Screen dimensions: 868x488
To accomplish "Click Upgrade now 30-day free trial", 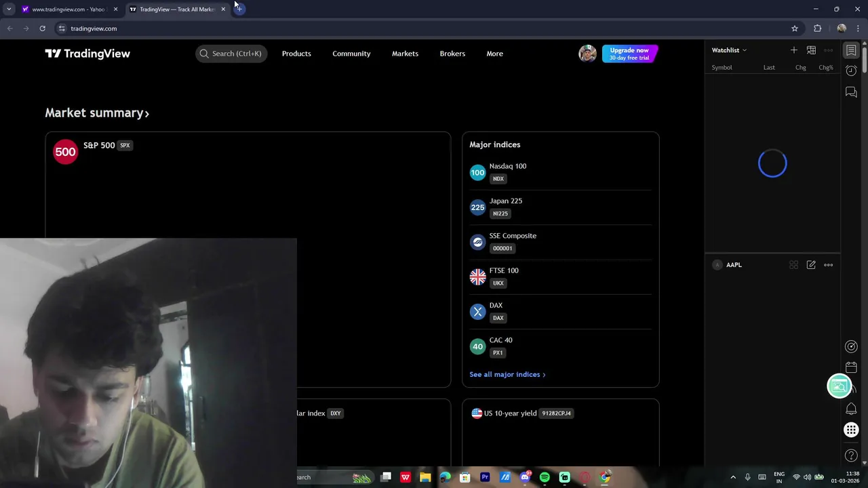I will (629, 54).
